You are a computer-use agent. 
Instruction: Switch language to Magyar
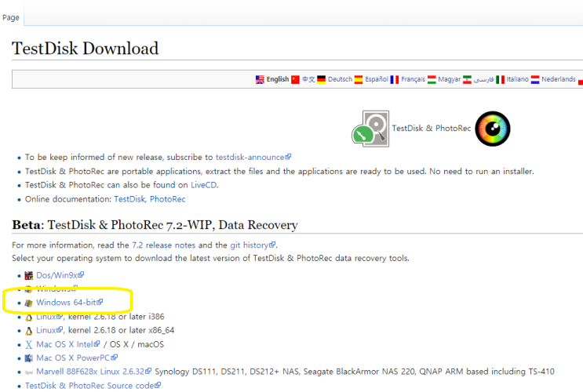pos(449,79)
